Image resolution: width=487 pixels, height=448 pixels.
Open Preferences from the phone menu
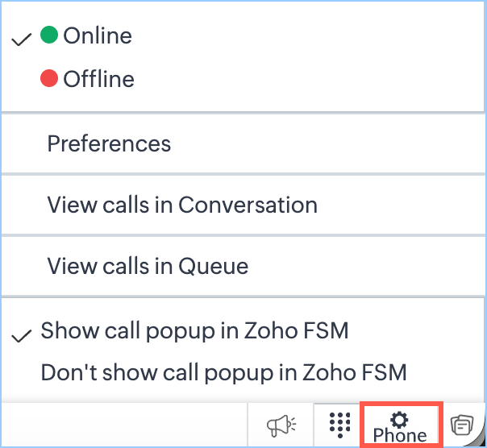coord(109,144)
